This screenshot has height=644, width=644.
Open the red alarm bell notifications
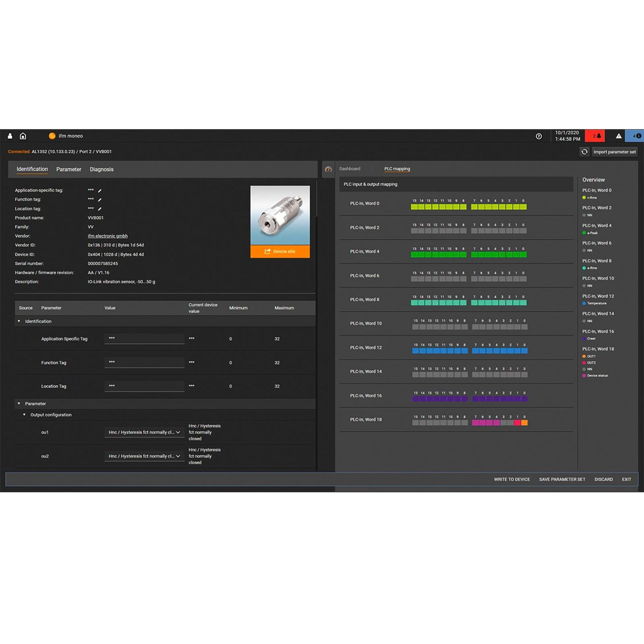coord(596,136)
